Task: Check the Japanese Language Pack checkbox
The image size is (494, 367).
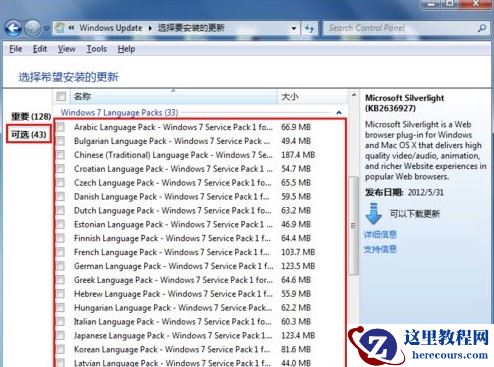Action: (x=61, y=335)
